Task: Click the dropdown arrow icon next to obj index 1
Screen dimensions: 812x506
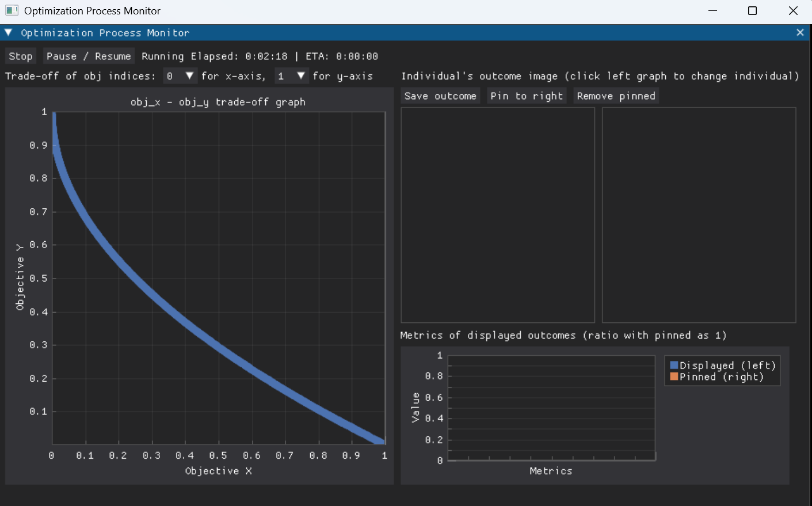Action: [x=301, y=75]
